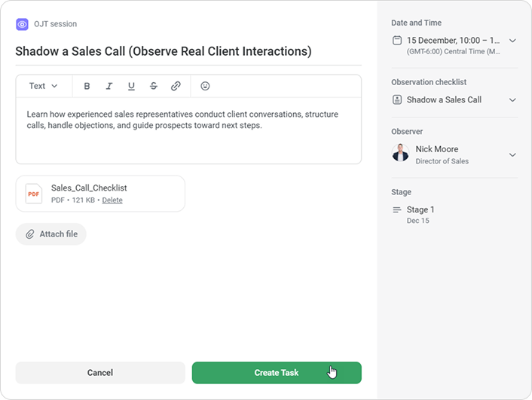This screenshot has height=400, width=532.
Task: Click the Attach file button
Action: [x=51, y=234]
